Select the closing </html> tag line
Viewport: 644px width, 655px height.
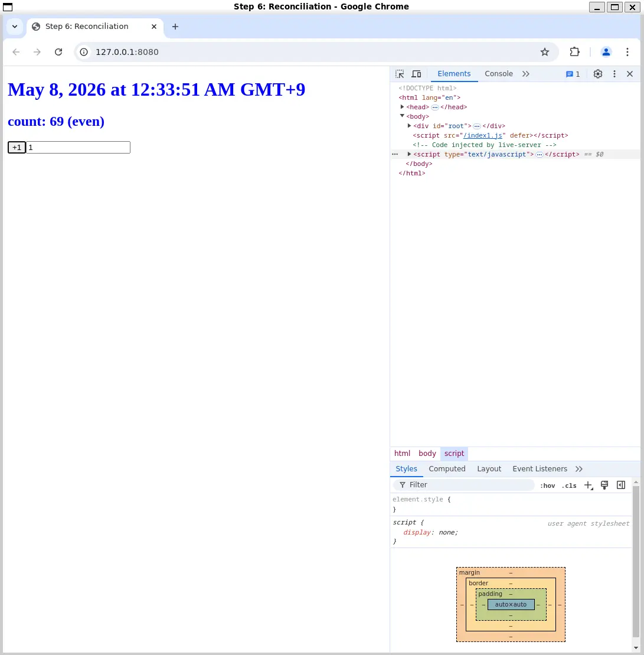(x=411, y=174)
